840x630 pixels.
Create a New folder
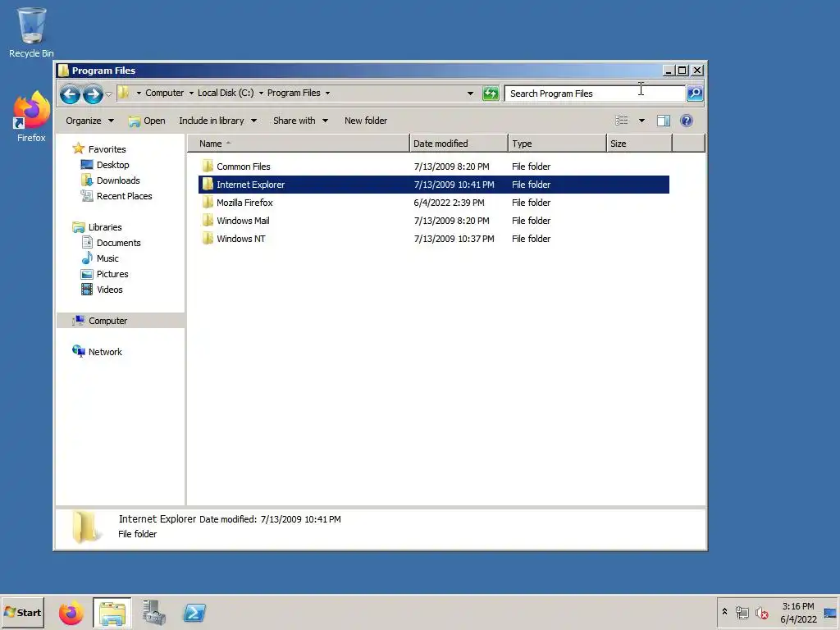point(365,121)
